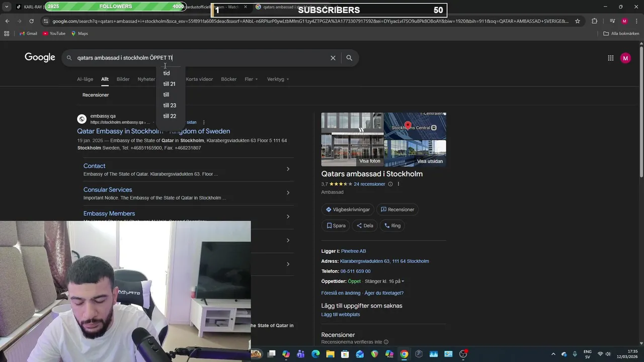Click the Vägbeskrivningar directions button
The height and width of the screenshot is (362, 644).
pos(348,210)
